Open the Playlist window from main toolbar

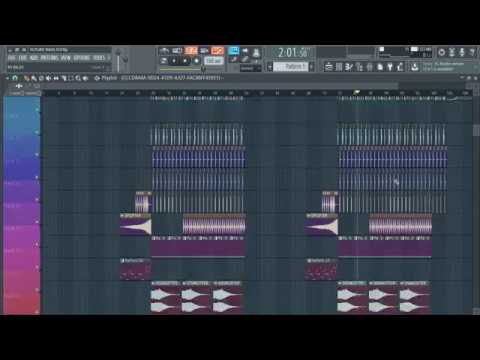[328, 67]
